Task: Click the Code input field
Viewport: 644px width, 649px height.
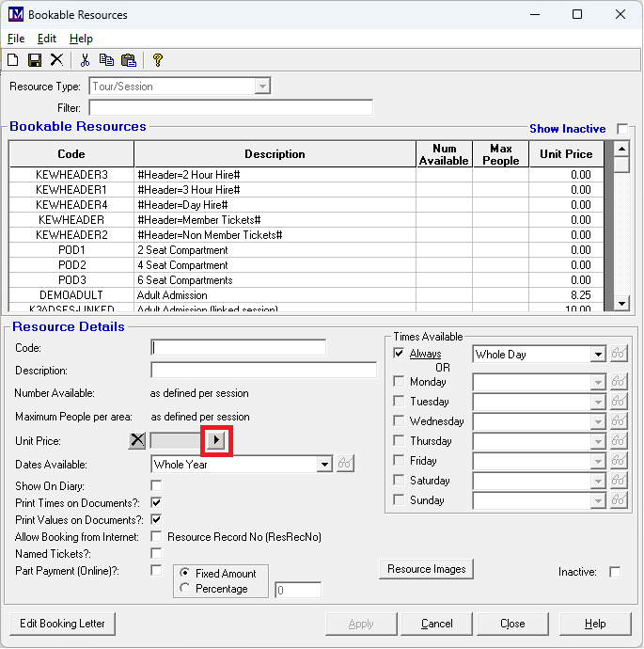Action: (238, 347)
